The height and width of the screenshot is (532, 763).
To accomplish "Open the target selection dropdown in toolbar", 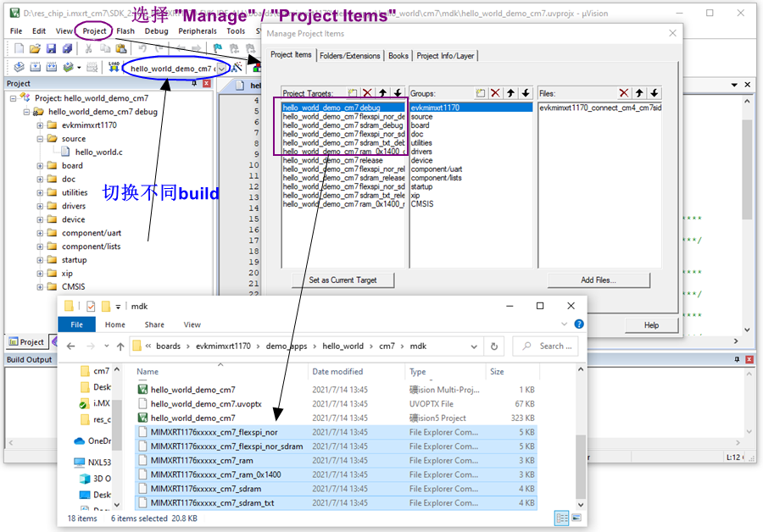I will coord(222,69).
